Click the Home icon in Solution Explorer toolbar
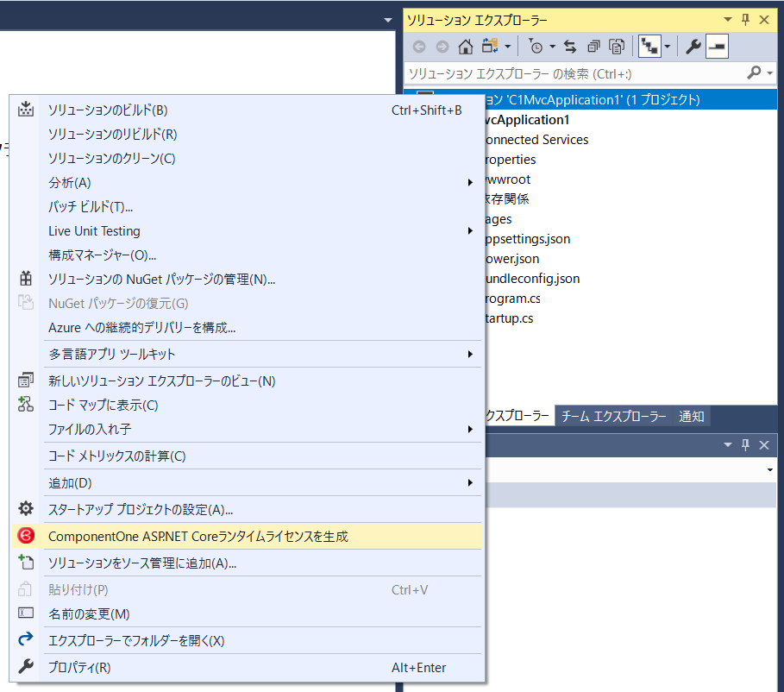The image size is (784, 692). 466,47
